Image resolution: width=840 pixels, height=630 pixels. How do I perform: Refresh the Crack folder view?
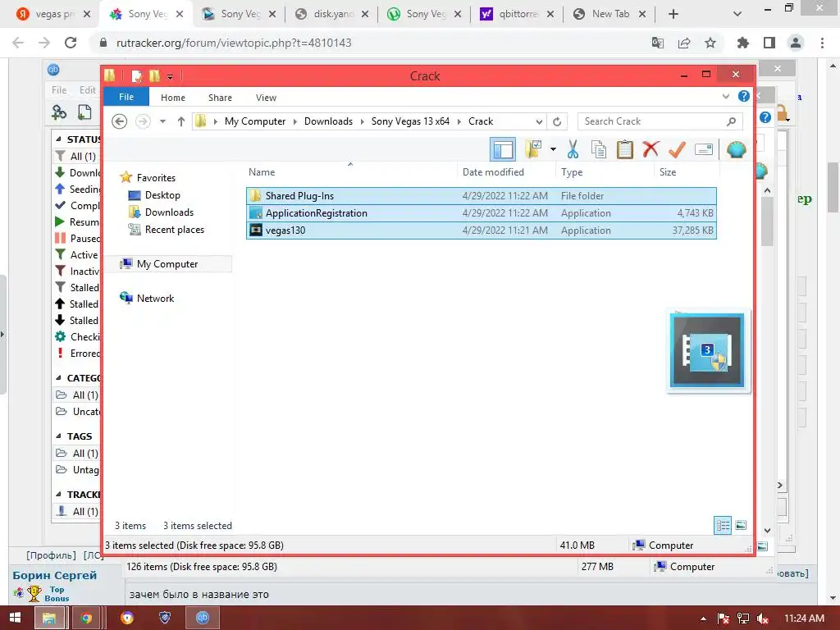pos(557,121)
